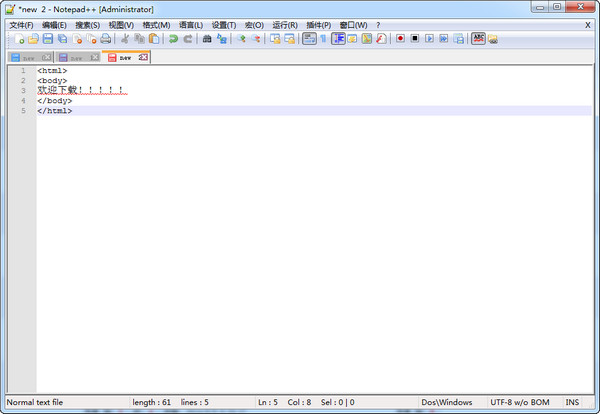The width and height of the screenshot is (600, 414).
Task: Save the current file using toolbar icon
Action: click(x=47, y=39)
